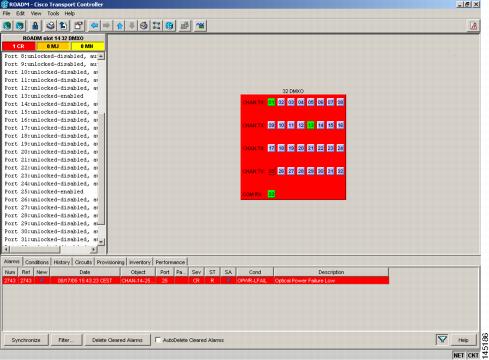Click the red alert icon at toolbar right
Screen dimensions: 489x360
point(473,26)
